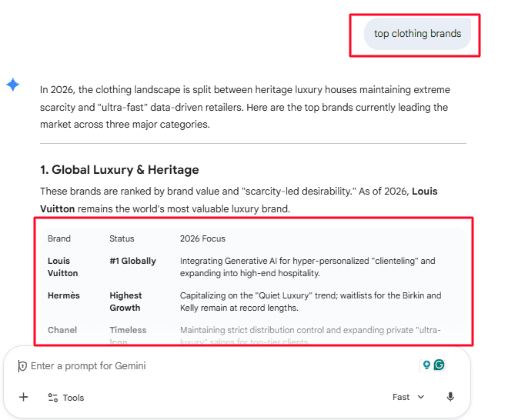508x420 pixels.
Task: Click the 'Timeless Icon' status cell
Action: tap(128, 335)
